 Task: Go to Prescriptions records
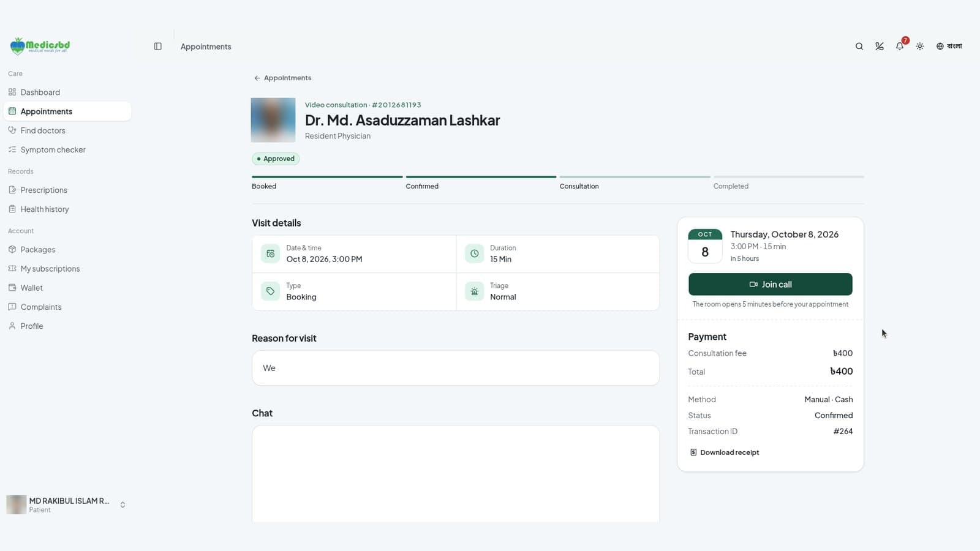click(67, 190)
